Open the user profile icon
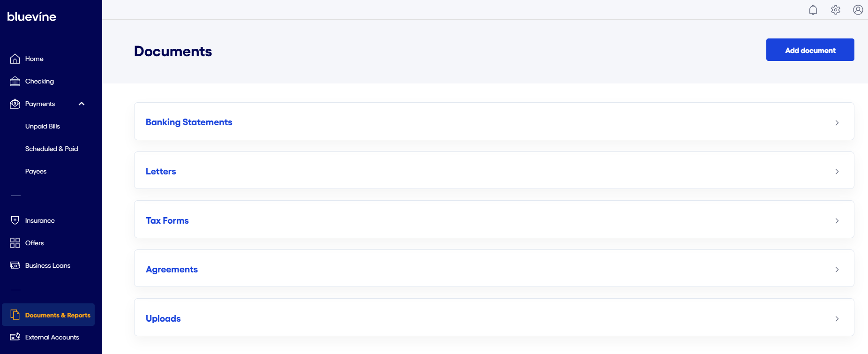The image size is (868, 354). pyautogui.click(x=858, y=10)
